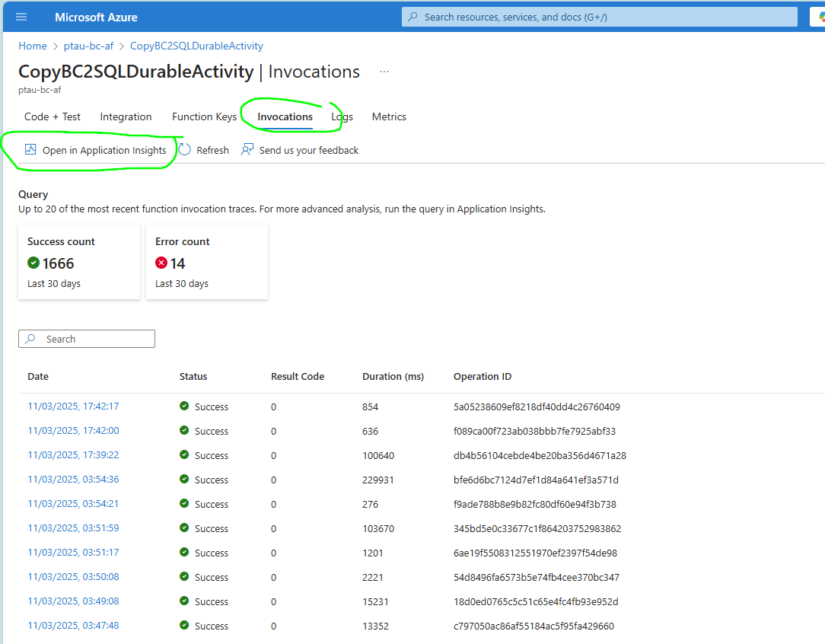Open the ptau-bc-af breadcrumb link
Screen dimensions: 825x644
coord(88,46)
